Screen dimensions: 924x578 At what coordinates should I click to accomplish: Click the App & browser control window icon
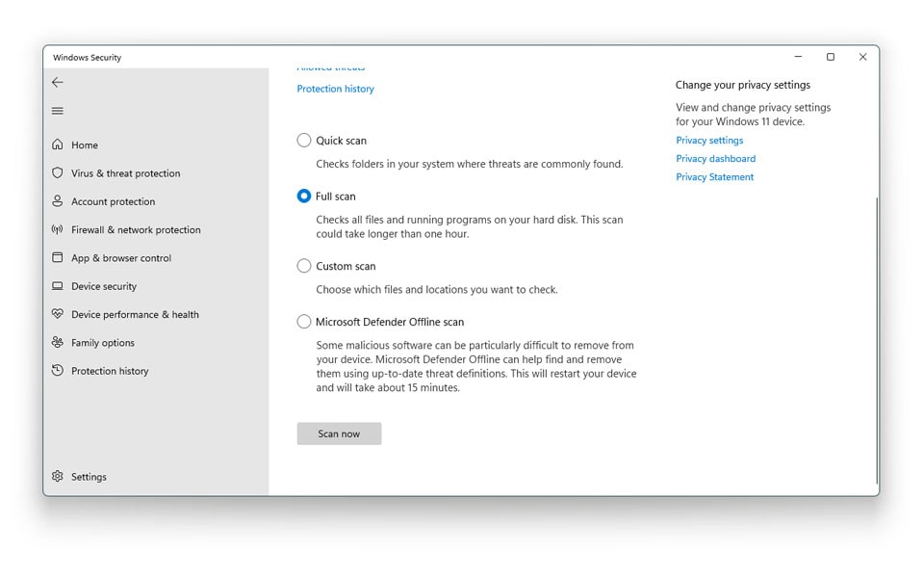pos(57,258)
